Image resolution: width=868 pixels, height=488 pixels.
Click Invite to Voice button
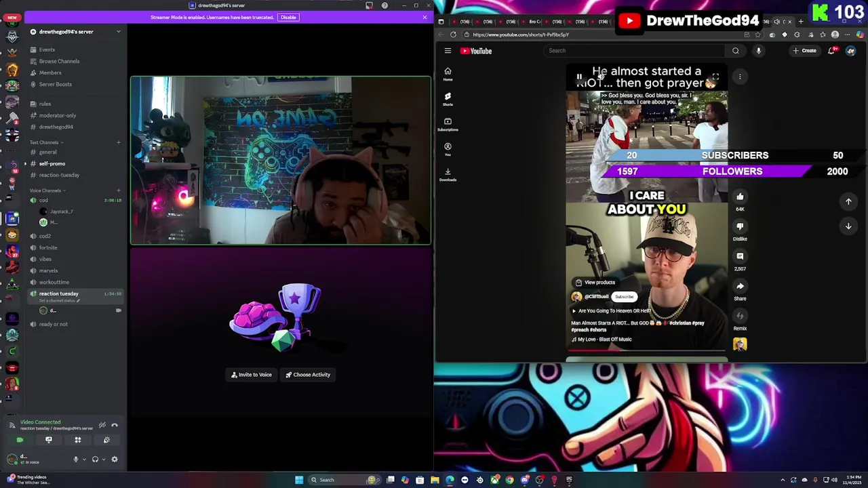coord(252,375)
